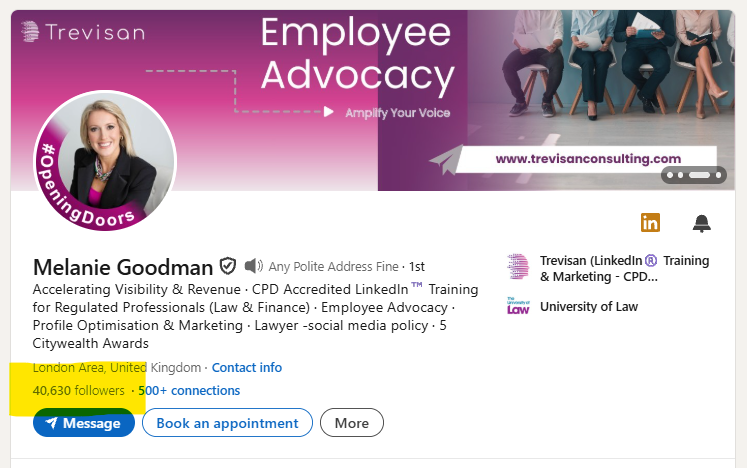Click the banner carousel indicator dots
Image resolution: width=747 pixels, height=468 pixels.
(x=694, y=175)
